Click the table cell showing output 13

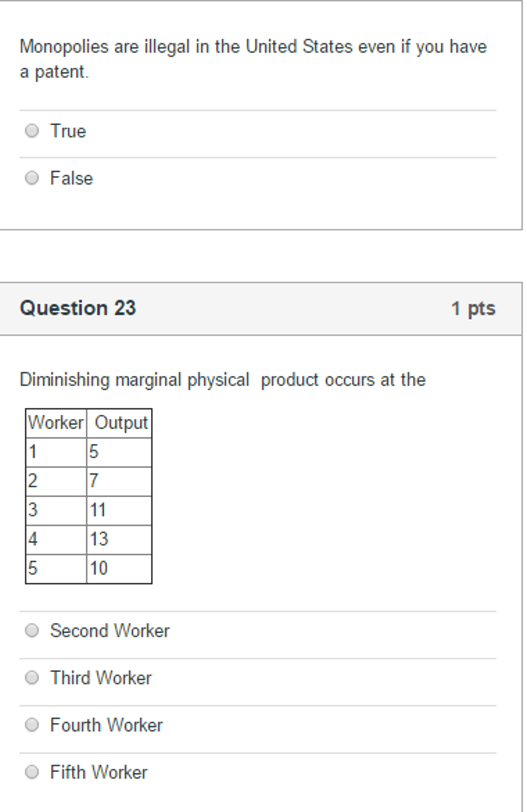point(119,539)
